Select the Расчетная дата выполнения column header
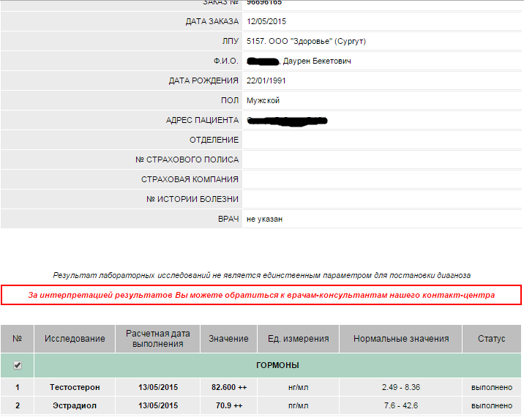The width and height of the screenshot is (524, 420). [157, 339]
